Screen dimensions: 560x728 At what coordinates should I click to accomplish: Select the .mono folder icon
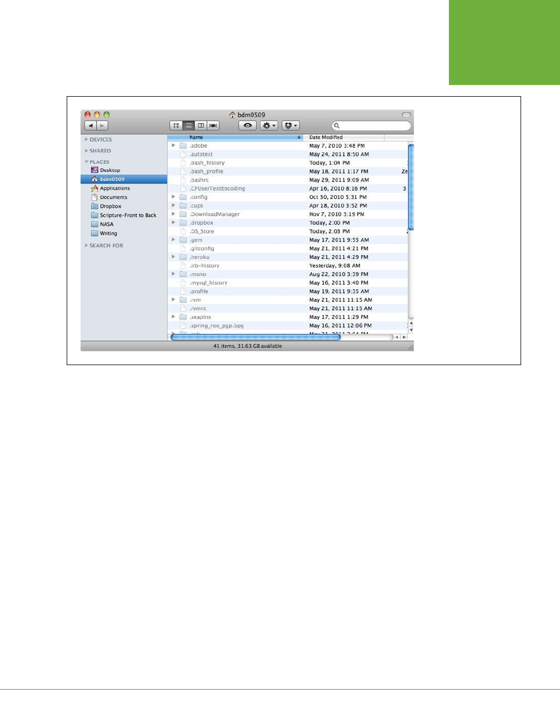183,274
